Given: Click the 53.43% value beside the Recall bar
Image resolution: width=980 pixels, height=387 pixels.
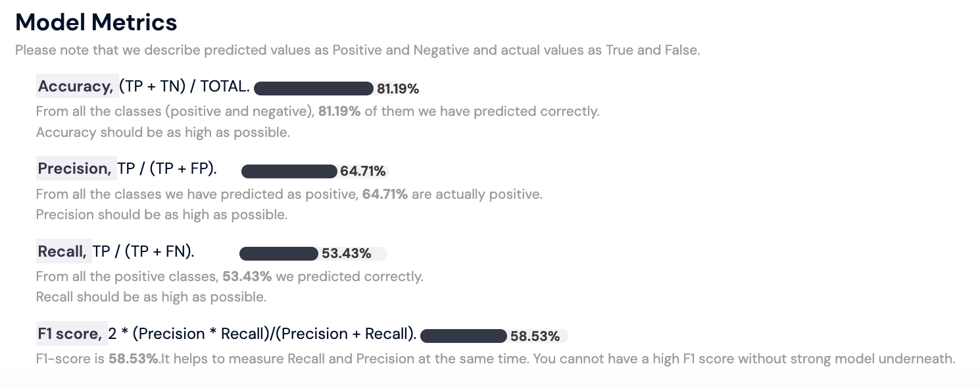Looking at the screenshot, I should tap(347, 254).
